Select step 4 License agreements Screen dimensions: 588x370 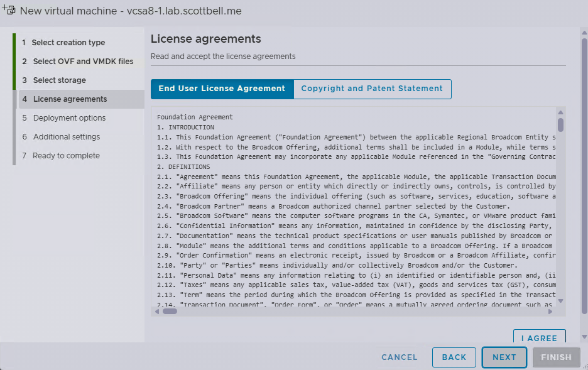click(70, 99)
